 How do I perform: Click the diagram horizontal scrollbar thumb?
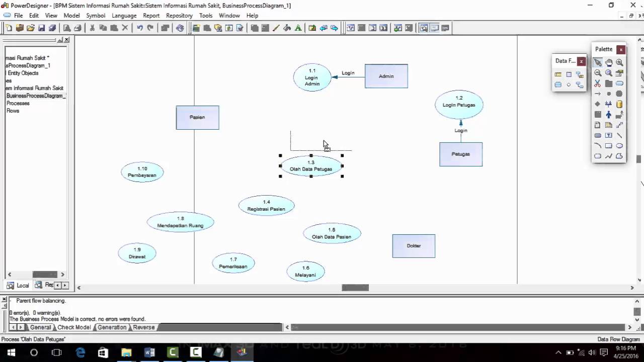tap(355, 288)
